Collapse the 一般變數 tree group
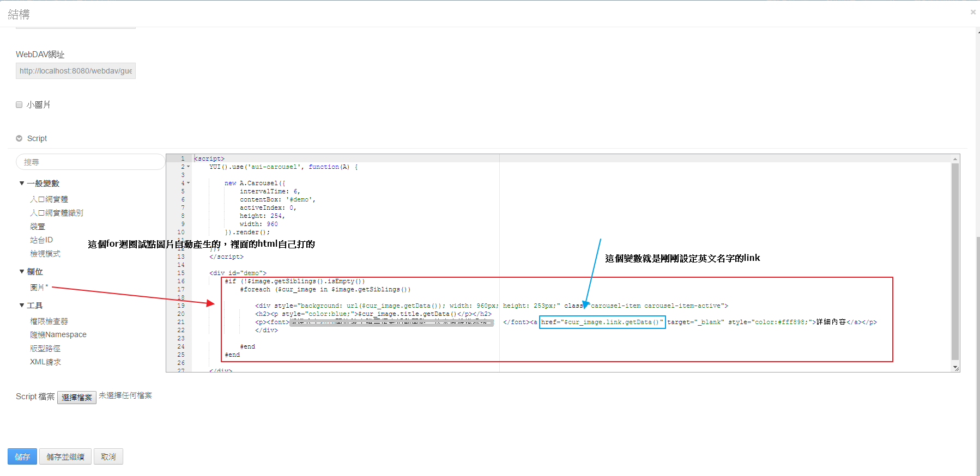Viewport: 980px width, 476px height. pyautogui.click(x=22, y=184)
